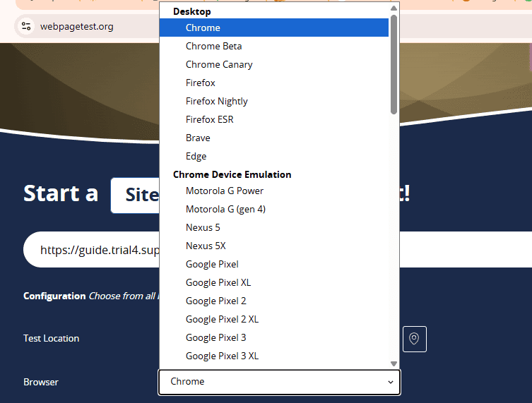This screenshot has width=532, height=403.
Task: Click the Chrome Device Emulation group header
Action: click(x=232, y=174)
